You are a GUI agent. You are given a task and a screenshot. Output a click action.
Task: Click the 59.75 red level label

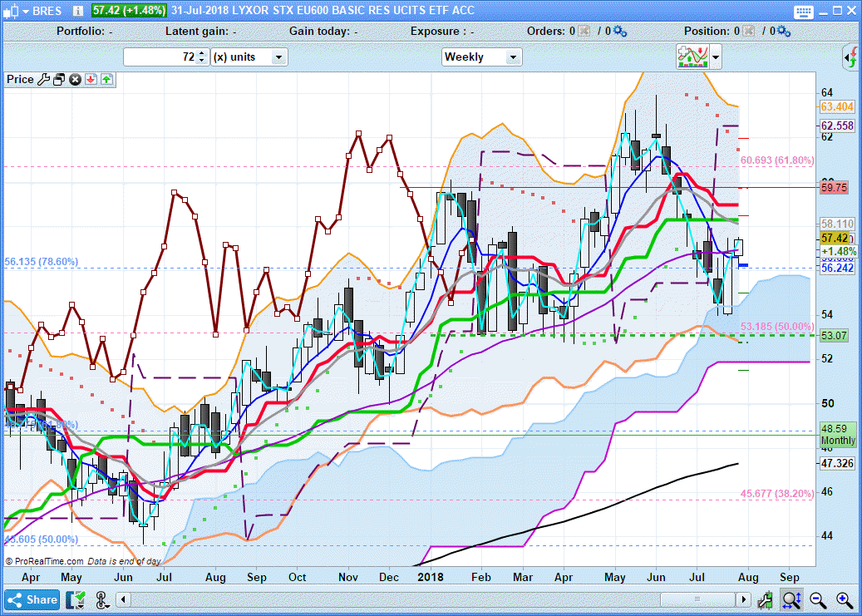coord(834,188)
